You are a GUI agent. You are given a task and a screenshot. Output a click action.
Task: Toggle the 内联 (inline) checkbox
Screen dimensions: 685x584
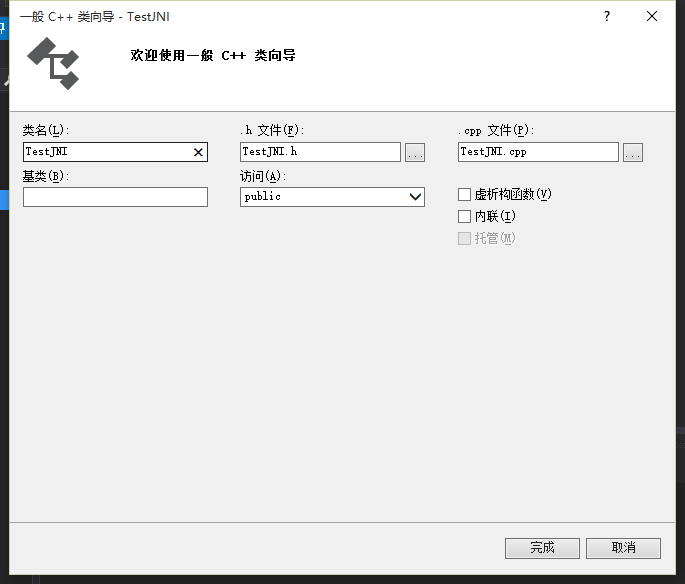464,216
